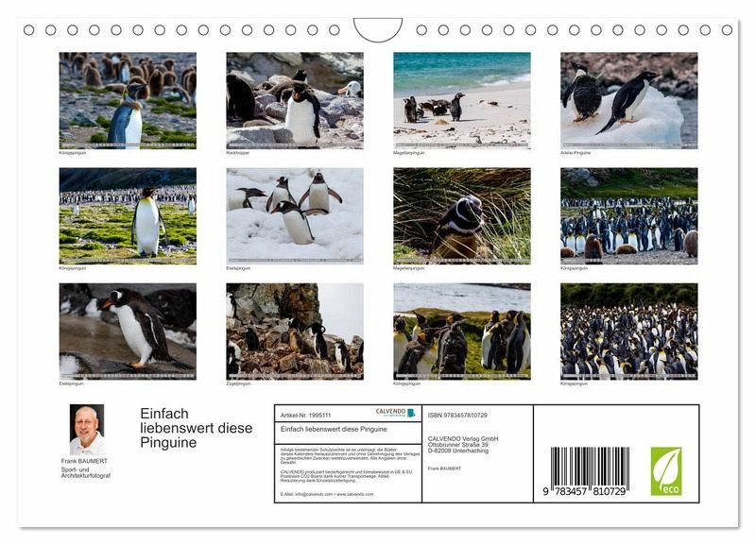The height and width of the screenshot is (545, 756).
Task: Click the paragraph starting 'Infolge bestehender Schutzrechte'
Action: (x=350, y=456)
